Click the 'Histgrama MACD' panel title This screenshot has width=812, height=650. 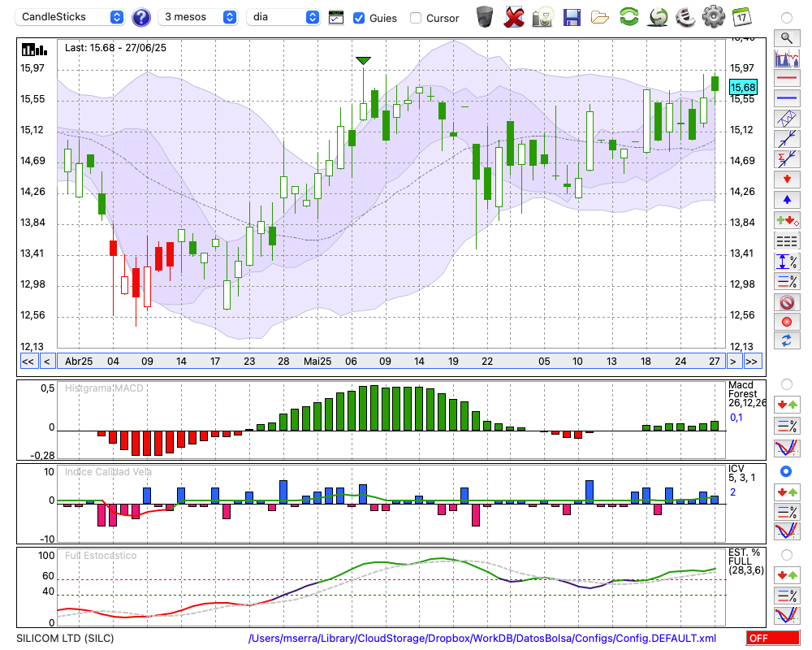(x=104, y=388)
